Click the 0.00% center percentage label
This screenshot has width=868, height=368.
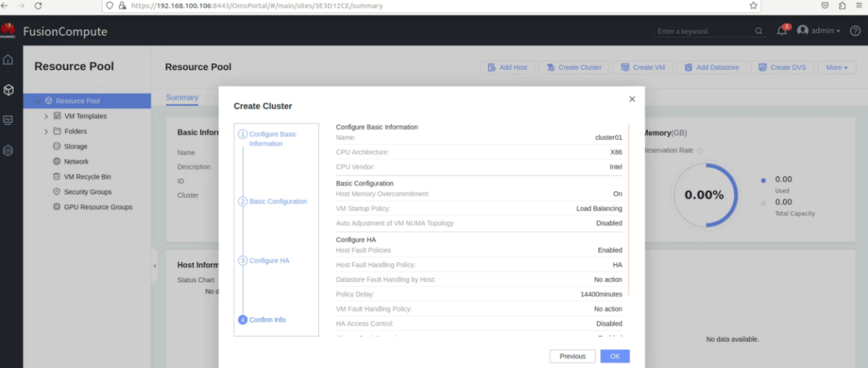click(704, 195)
